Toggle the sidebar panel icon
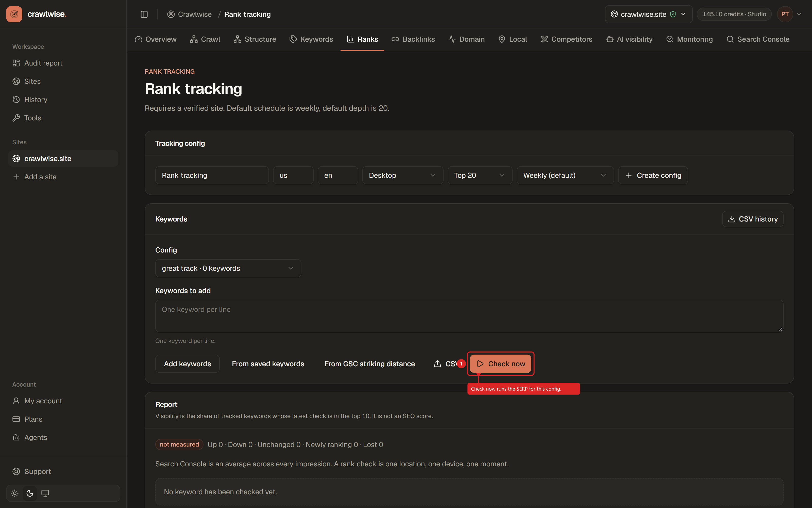Screen dimensions: 812x508 [x=144, y=14]
